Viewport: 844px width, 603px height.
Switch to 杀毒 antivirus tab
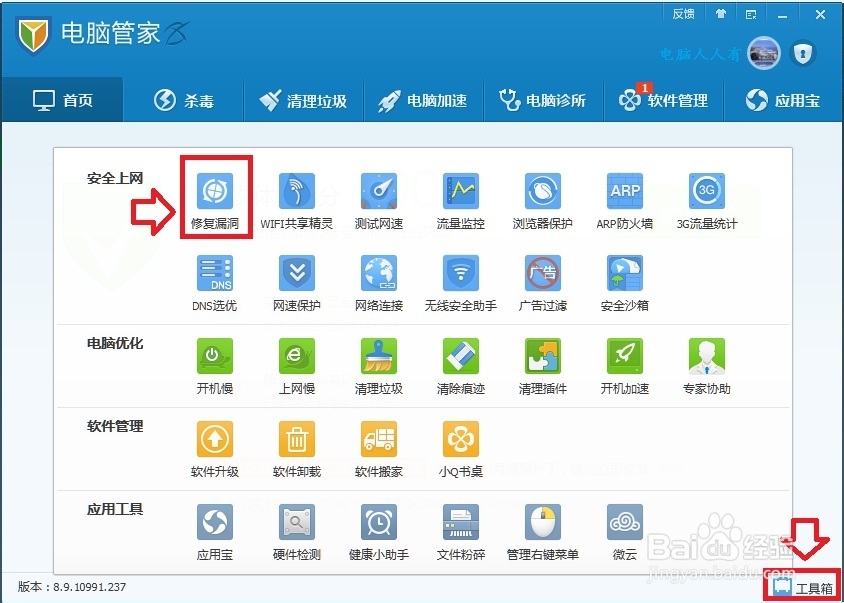click(x=184, y=100)
